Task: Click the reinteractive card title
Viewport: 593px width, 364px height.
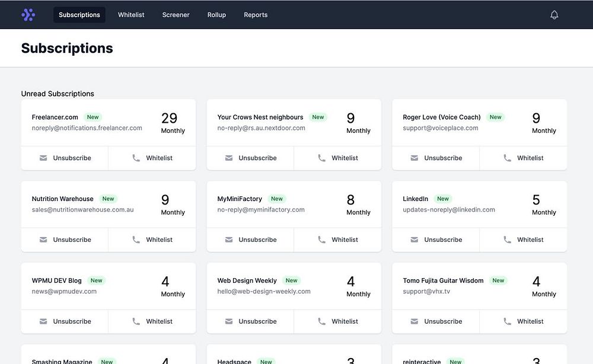Action: tap(422, 362)
